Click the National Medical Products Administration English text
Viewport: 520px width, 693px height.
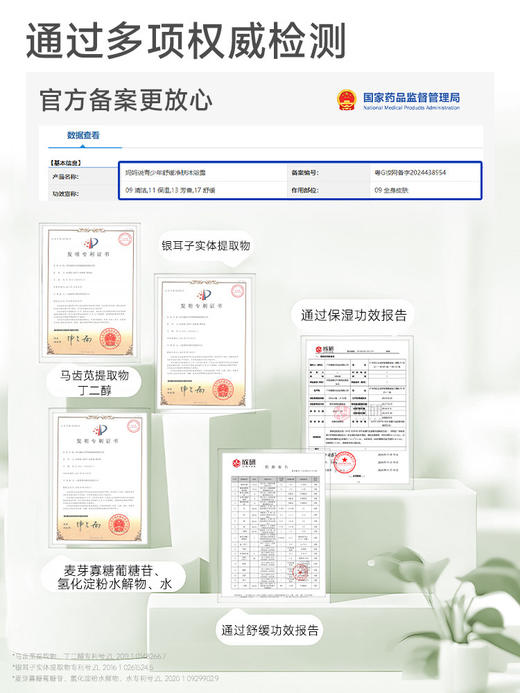click(411, 107)
